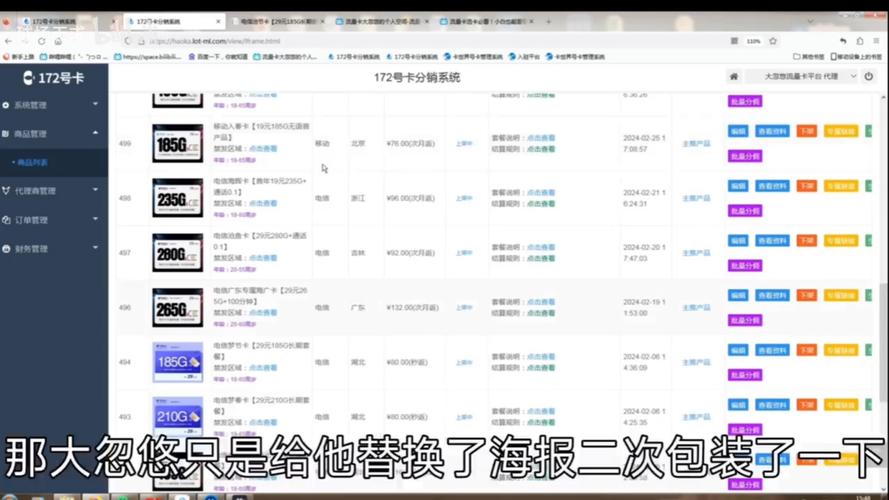Open the 入驻平台 bookmark
Viewport: 889px width, 500px height.
click(x=524, y=57)
